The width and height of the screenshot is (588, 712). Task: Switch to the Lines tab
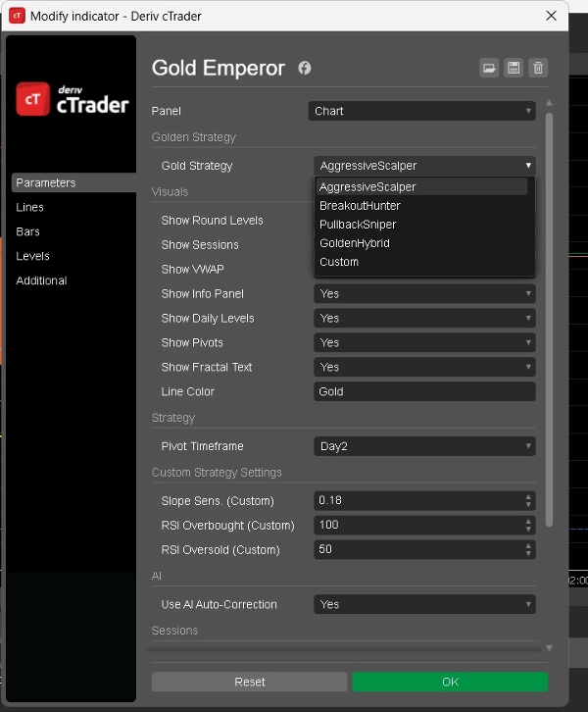tap(30, 207)
